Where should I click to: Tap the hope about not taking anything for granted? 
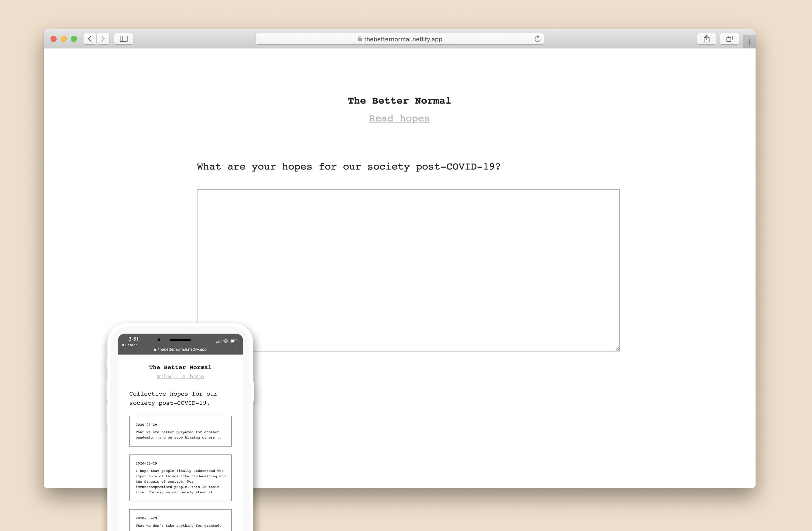(x=180, y=520)
